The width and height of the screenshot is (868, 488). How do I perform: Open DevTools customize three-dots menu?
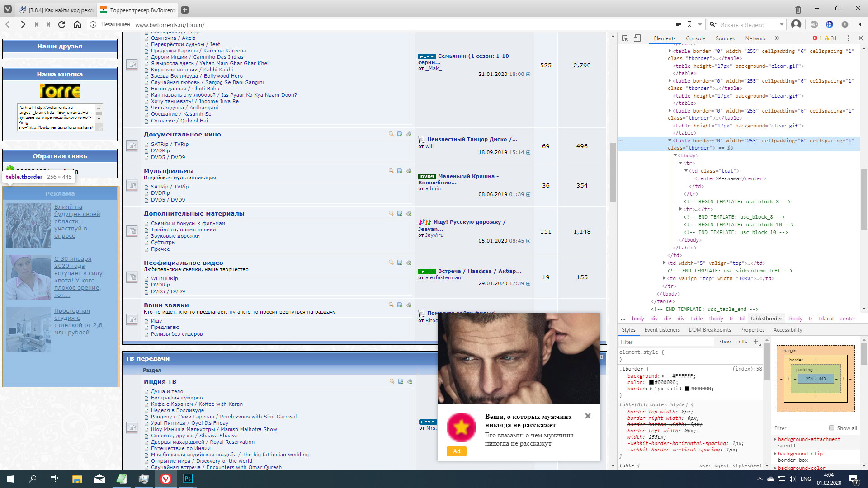(848, 38)
